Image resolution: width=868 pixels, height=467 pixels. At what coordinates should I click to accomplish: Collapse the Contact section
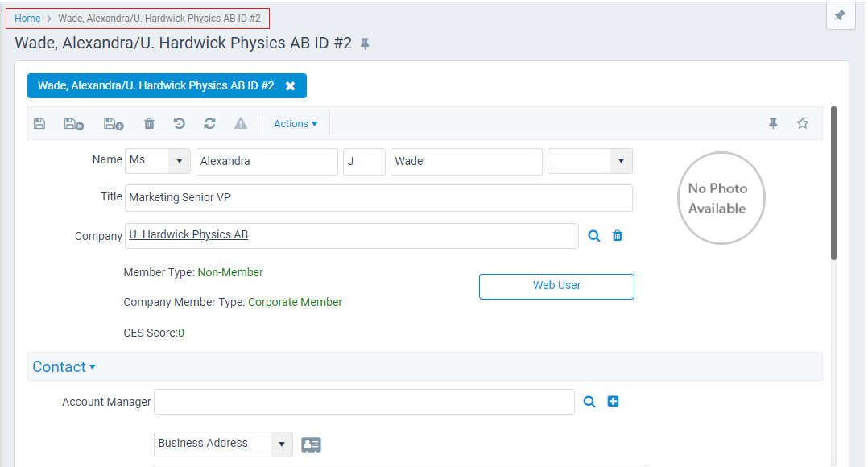pos(64,366)
